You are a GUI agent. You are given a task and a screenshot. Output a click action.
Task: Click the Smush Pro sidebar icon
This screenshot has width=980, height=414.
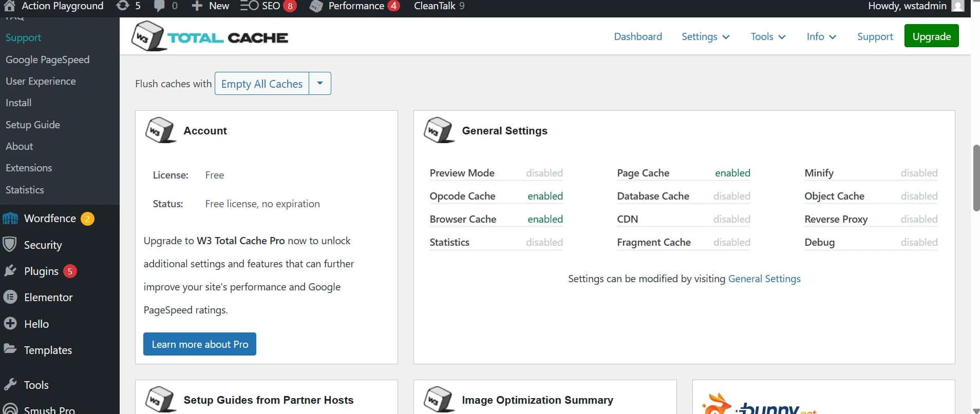[x=10, y=409]
